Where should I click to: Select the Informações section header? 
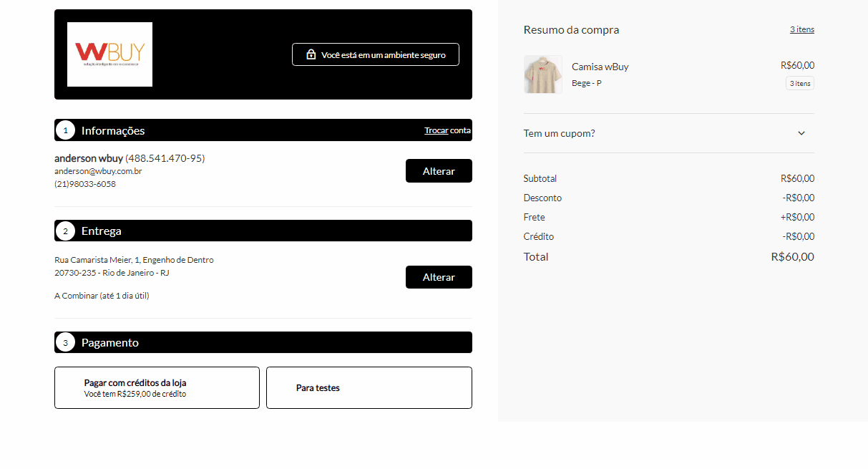tap(113, 130)
